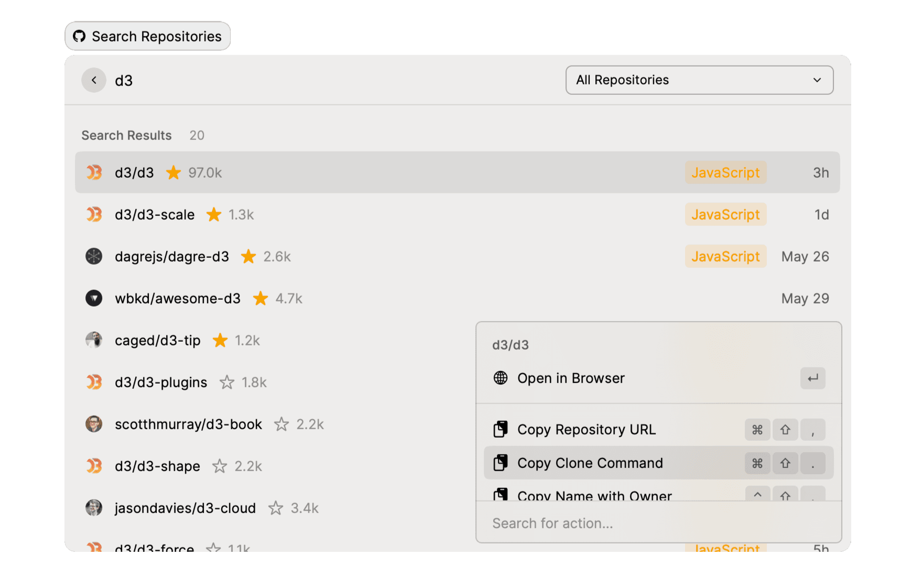Click the Return key hint for Open in Browser

[813, 378]
